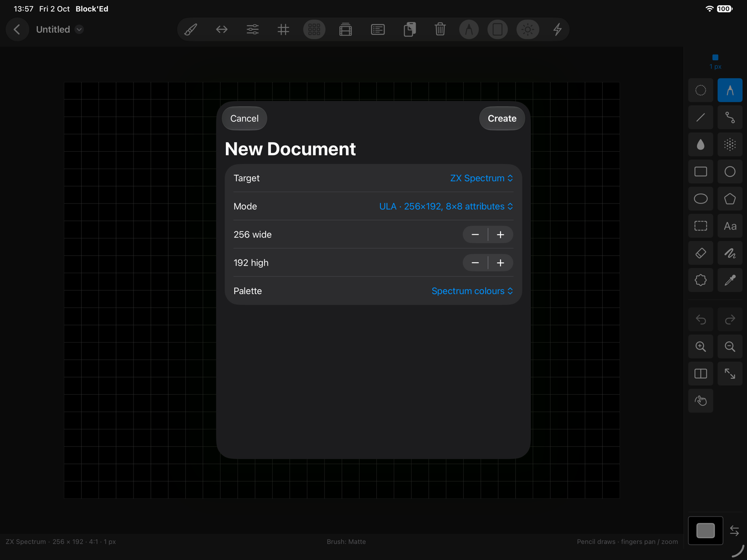Screen dimensions: 747x560
Task: Toggle the split view icon
Action: [x=701, y=374]
